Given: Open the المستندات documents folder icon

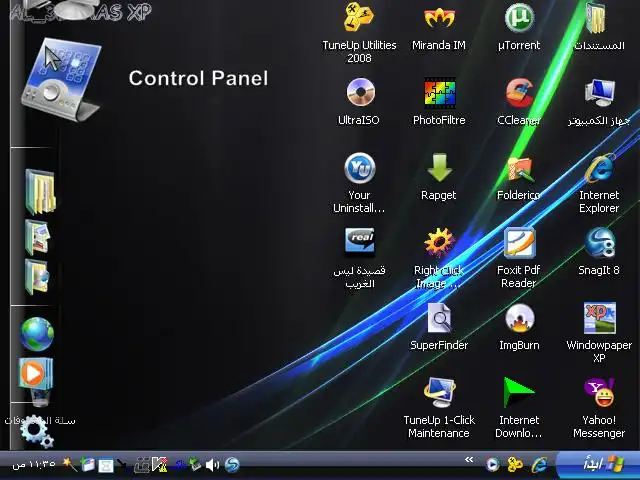Looking at the screenshot, I should (596, 18).
